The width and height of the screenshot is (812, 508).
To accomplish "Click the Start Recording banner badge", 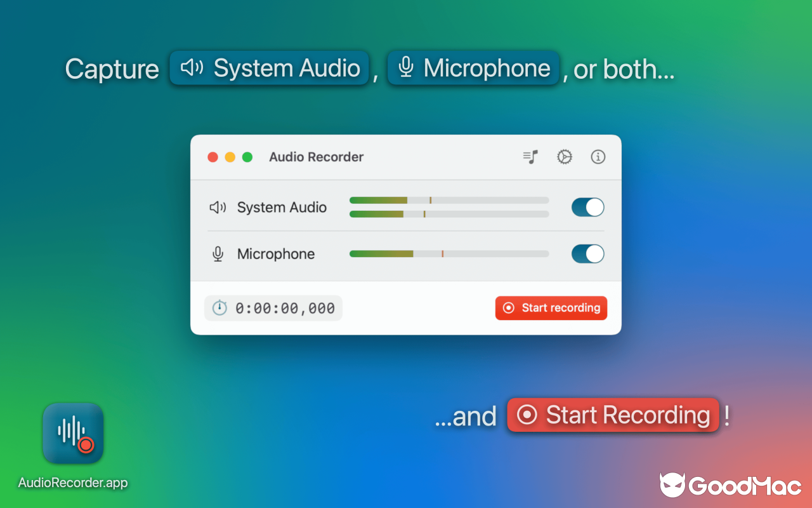I will (x=613, y=415).
